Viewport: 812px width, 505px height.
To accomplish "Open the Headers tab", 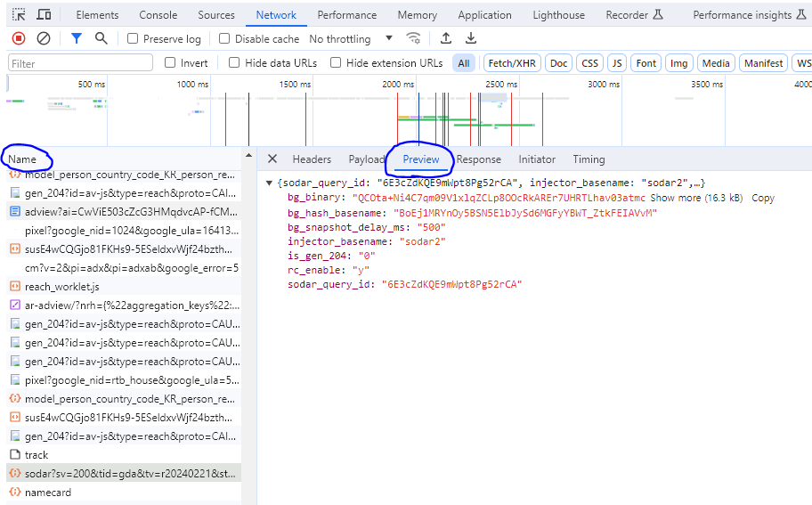I will pyautogui.click(x=312, y=159).
